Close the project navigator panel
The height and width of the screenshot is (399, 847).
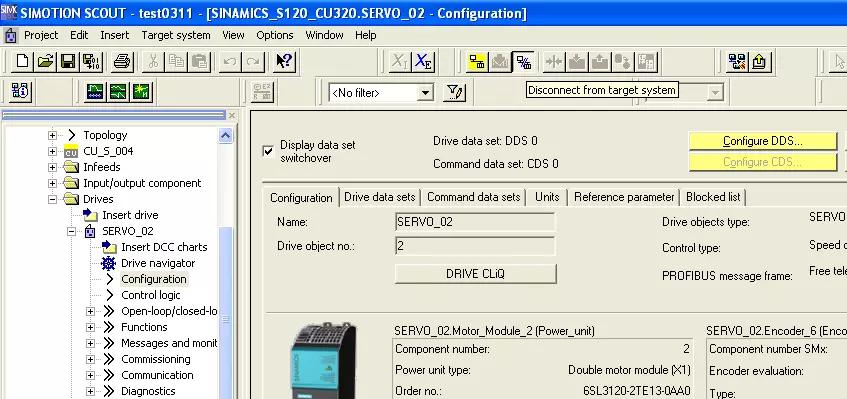coord(232,116)
